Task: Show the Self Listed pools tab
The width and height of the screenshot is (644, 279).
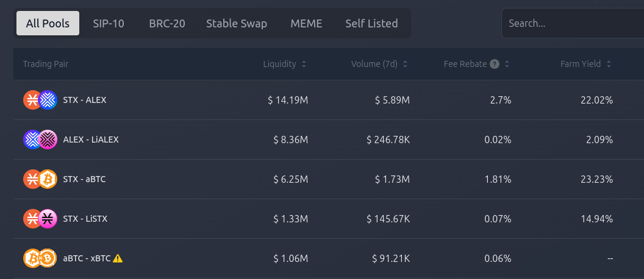Action: tap(371, 24)
